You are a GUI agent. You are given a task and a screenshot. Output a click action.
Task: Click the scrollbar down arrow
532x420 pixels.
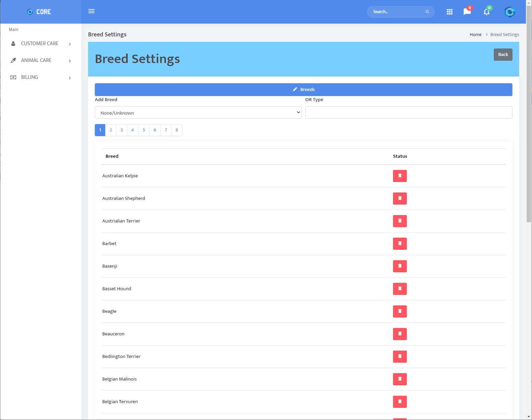pos(529,417)
